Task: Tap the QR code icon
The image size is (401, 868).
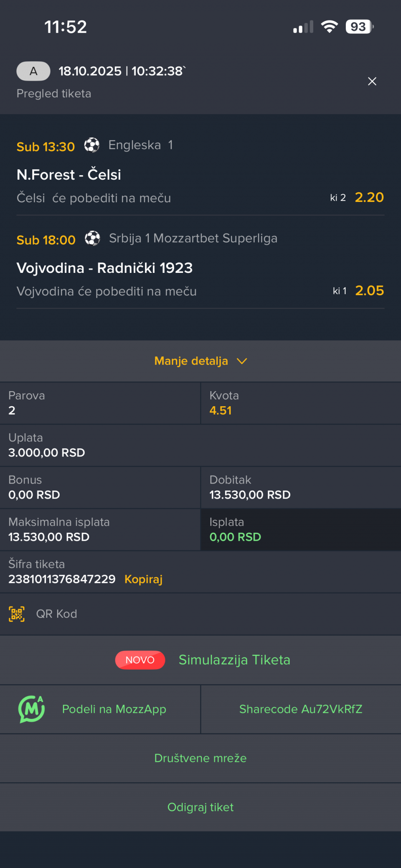Action: click(17, 614)
